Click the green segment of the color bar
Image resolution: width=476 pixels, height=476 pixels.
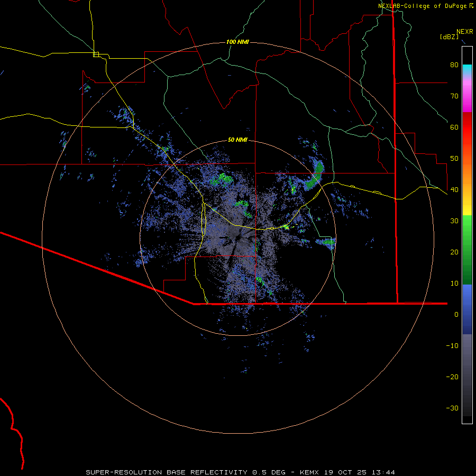[x=467, y=250]
